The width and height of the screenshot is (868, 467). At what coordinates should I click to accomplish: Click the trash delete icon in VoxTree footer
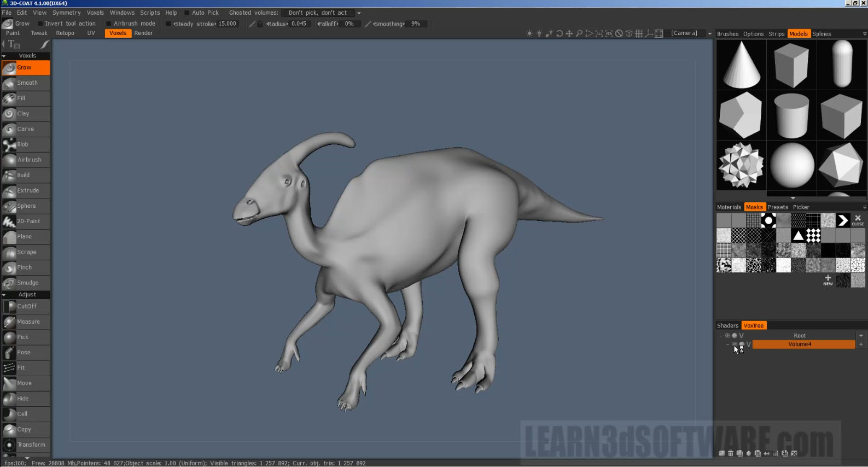pyautogui.click(x=730, y=453)
